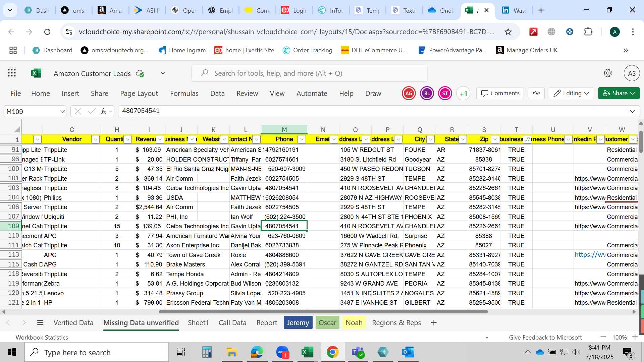Open the browser extensions puzzle icon
Viewport: 644px width, 362px height.
tap(588, 32)
